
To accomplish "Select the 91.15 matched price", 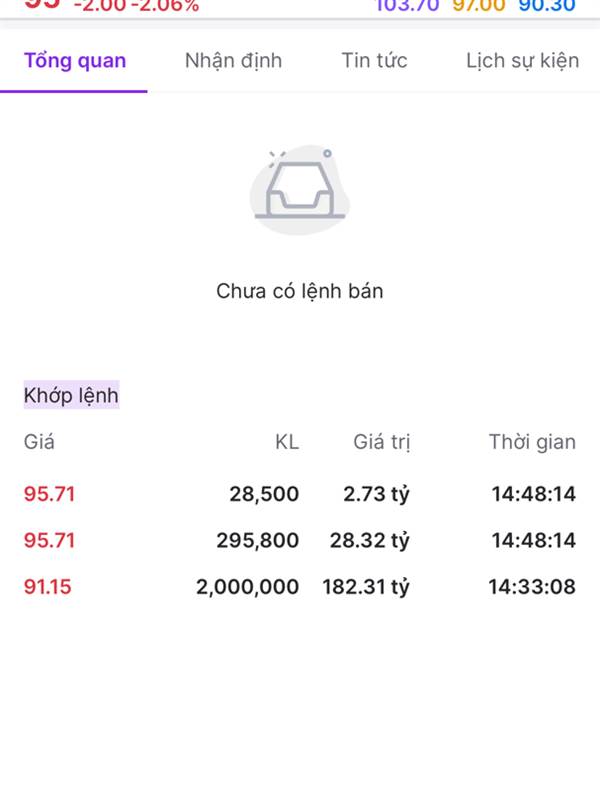I will (x=48, y=587).
